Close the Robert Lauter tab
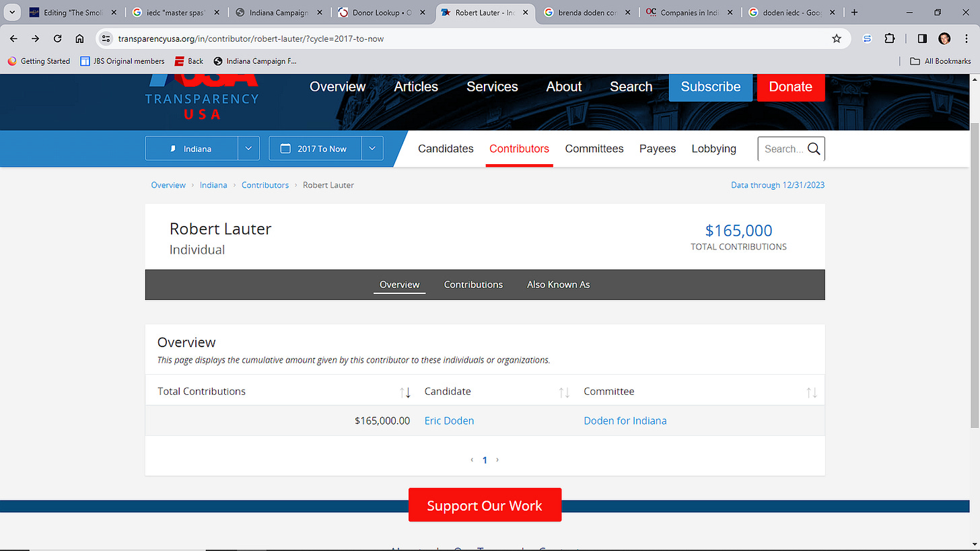Image resolution: width=980 pixels, height=551 pixels. click(x=524, y=12)
